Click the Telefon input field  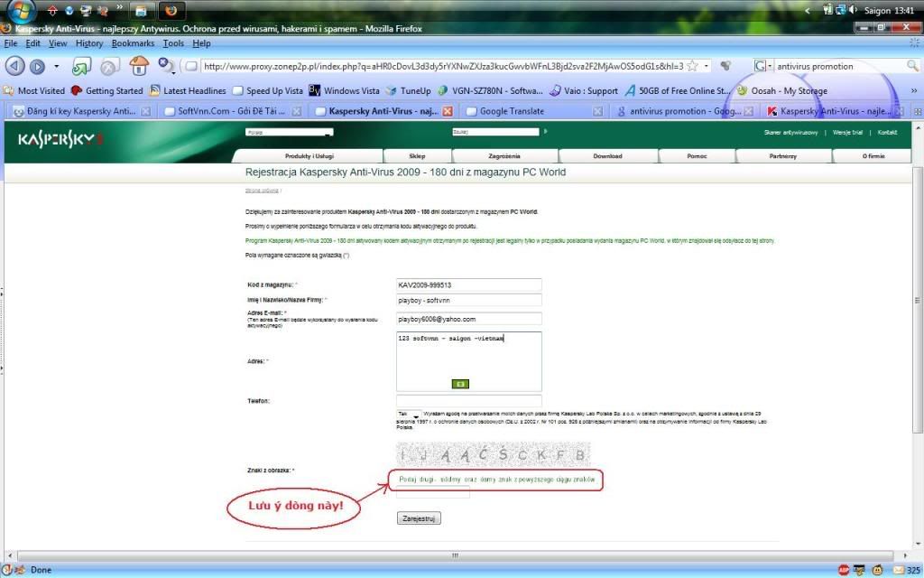[x=468, y=401]
